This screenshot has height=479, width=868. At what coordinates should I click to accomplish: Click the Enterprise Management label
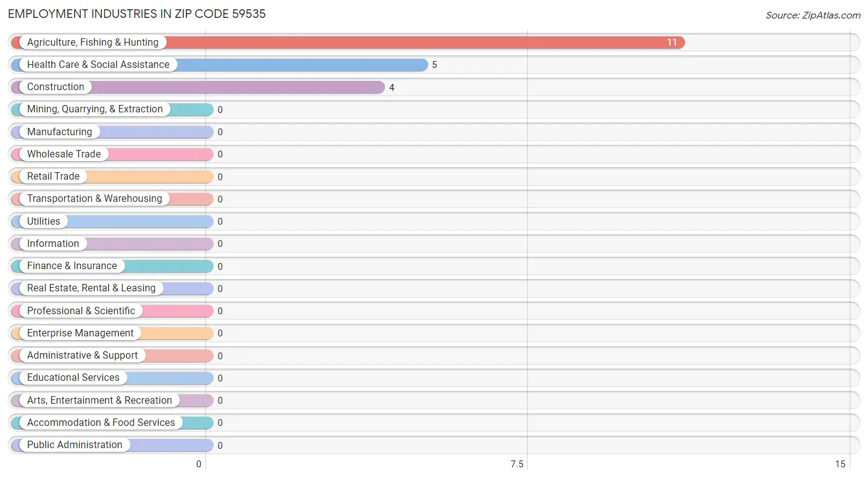pos(80,333)
